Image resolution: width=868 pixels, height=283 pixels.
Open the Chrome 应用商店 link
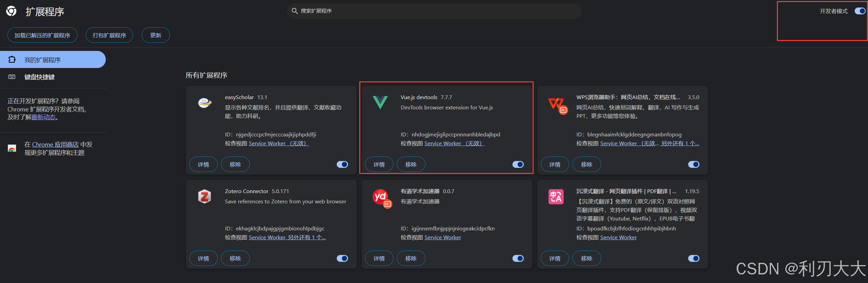pyautogui.click(x=55, y=145)
